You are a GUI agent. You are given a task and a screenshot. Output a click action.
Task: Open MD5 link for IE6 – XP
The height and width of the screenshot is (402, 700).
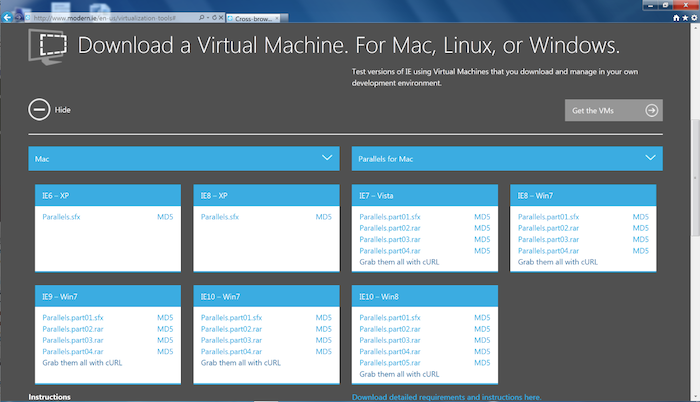[165, 217]
